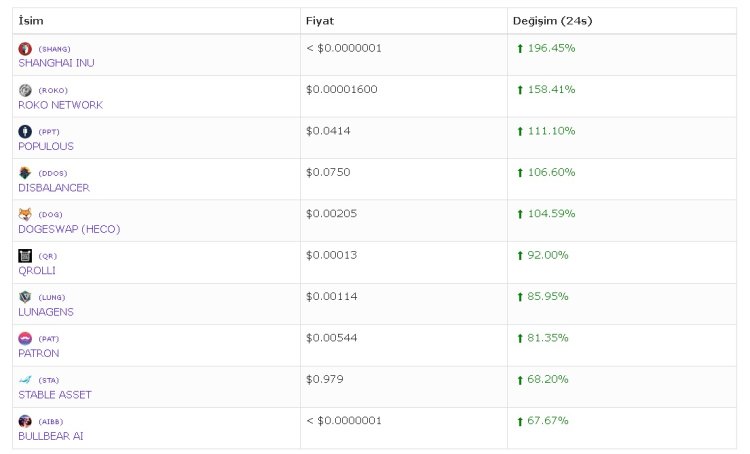
Task: Open the BULLBEAR AI link
Action: (51, 436)
